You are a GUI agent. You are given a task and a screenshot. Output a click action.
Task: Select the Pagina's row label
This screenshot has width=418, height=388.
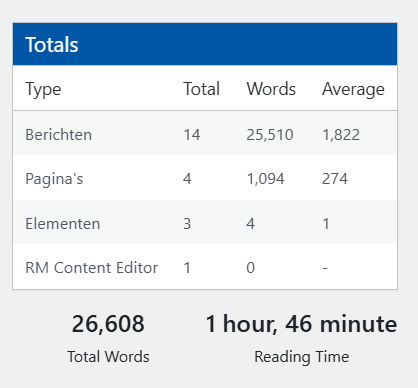coord(54,179)
